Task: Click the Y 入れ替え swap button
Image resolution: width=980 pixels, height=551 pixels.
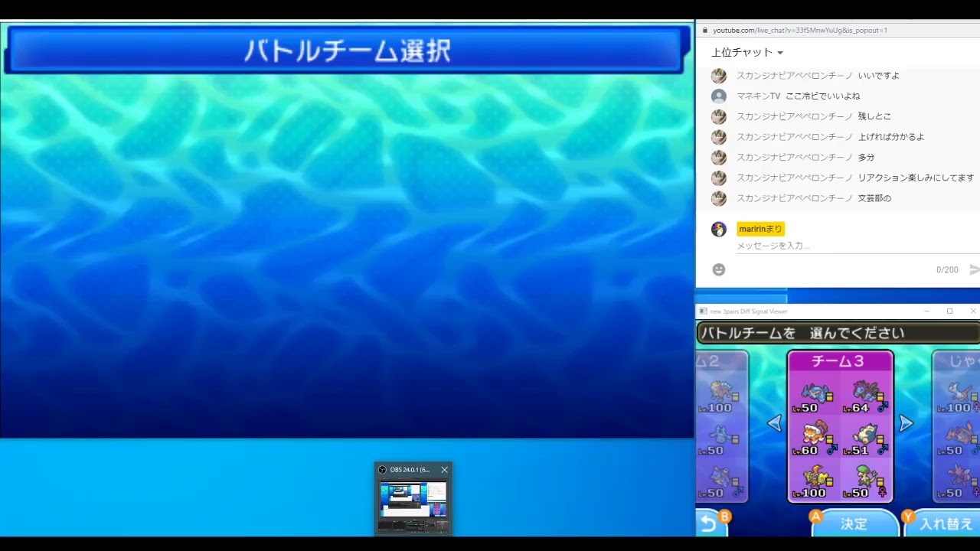Action: 941,523
